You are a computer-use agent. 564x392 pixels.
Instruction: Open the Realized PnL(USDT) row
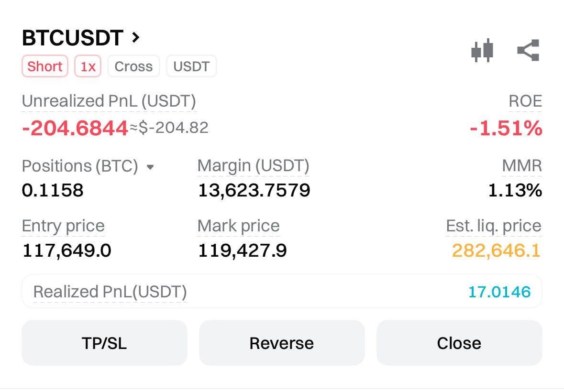(x=281, y=291)
